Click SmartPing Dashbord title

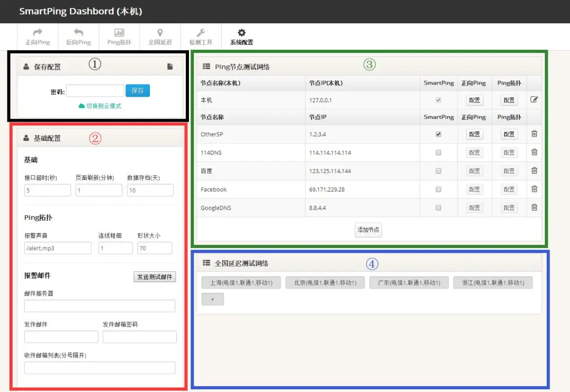(81, 11)
